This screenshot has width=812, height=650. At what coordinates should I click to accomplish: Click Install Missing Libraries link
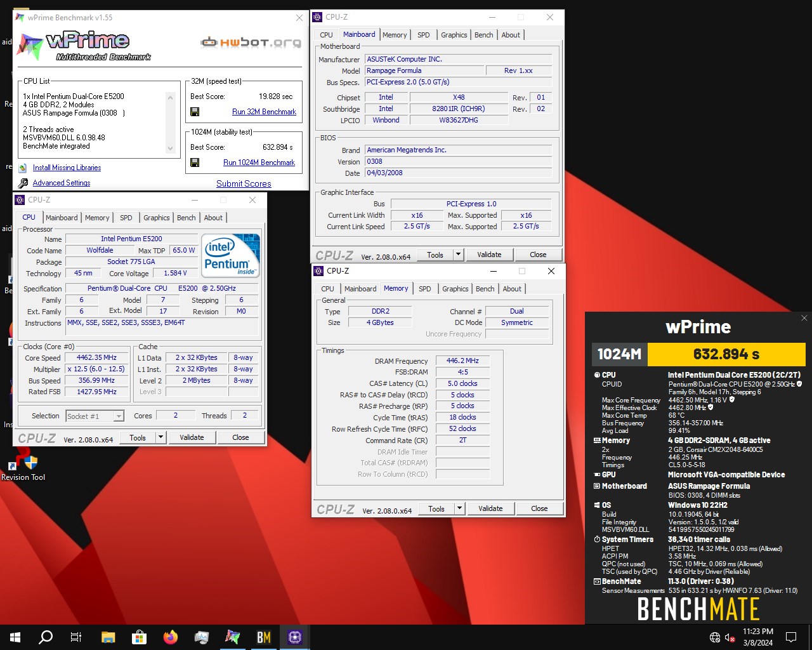(67, 168)
